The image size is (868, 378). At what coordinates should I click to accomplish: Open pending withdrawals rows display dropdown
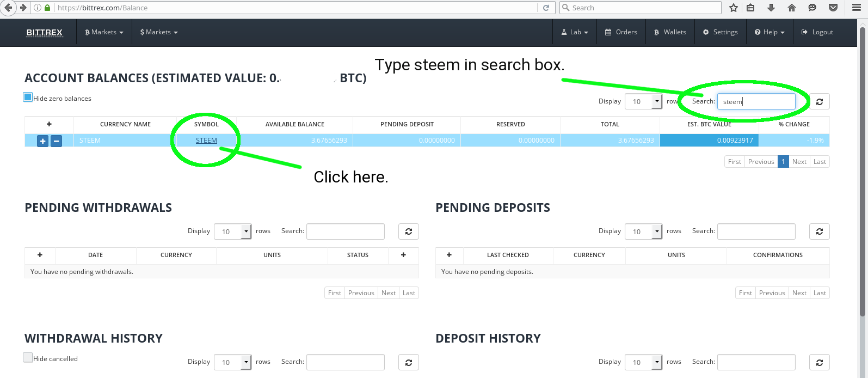click(233, 231)
